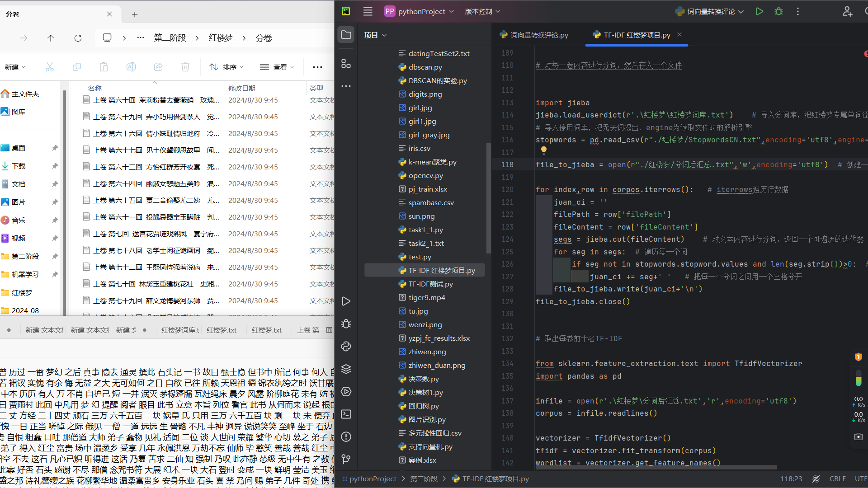This screenshot has width=868, height=488.
Task: Toggle Services tool window icon
Action: pos(346,392)
